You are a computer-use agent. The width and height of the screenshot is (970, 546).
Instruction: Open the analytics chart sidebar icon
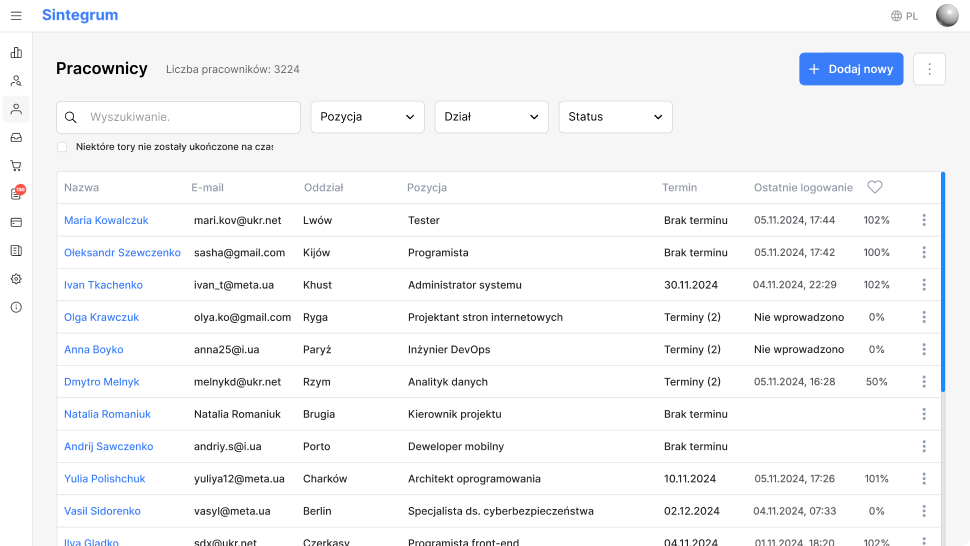click(x=16, y=52)
